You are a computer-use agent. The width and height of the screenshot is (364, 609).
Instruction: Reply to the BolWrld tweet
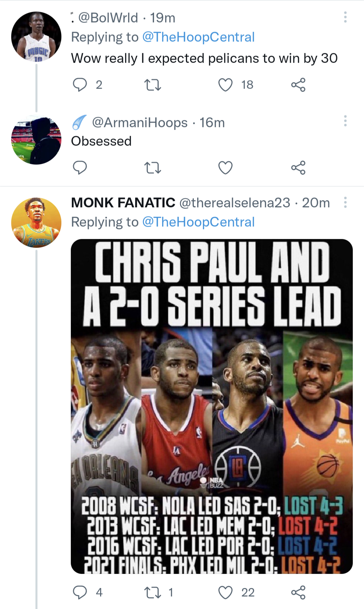pyautogui.click(x=80, y=85)
